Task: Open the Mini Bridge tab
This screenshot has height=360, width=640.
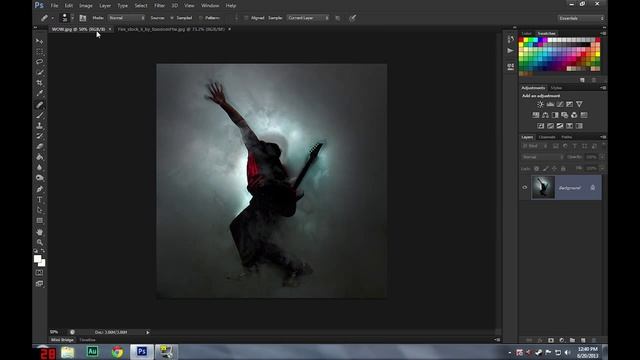Action: 62,340
